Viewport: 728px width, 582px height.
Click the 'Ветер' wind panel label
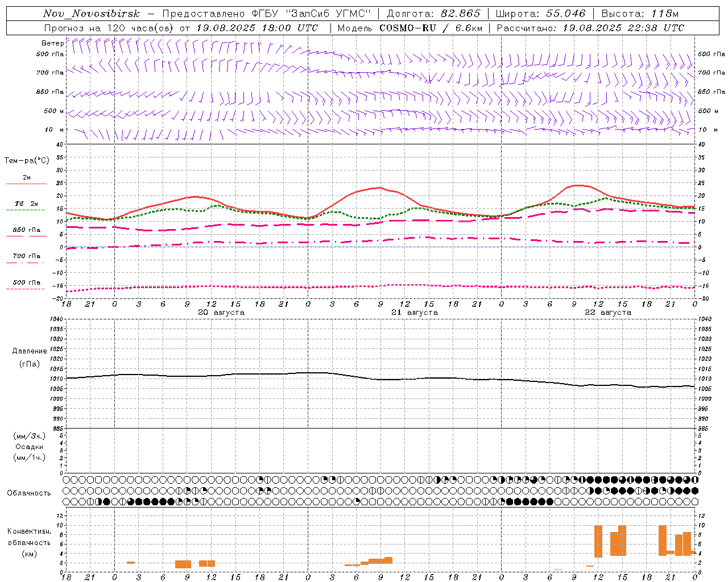point(53,43)
